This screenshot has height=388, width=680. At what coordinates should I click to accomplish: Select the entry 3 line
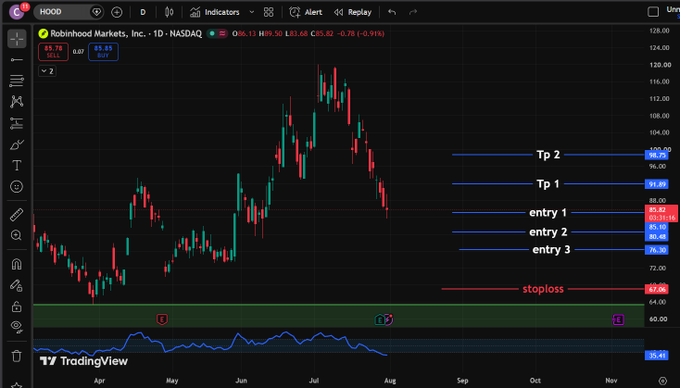[551, 250]
